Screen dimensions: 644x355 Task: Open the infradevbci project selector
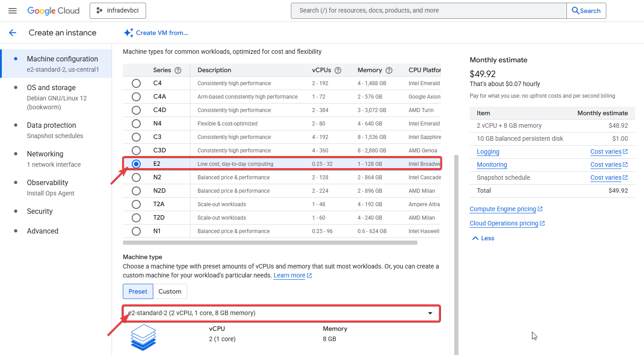(x=118, y=11)
